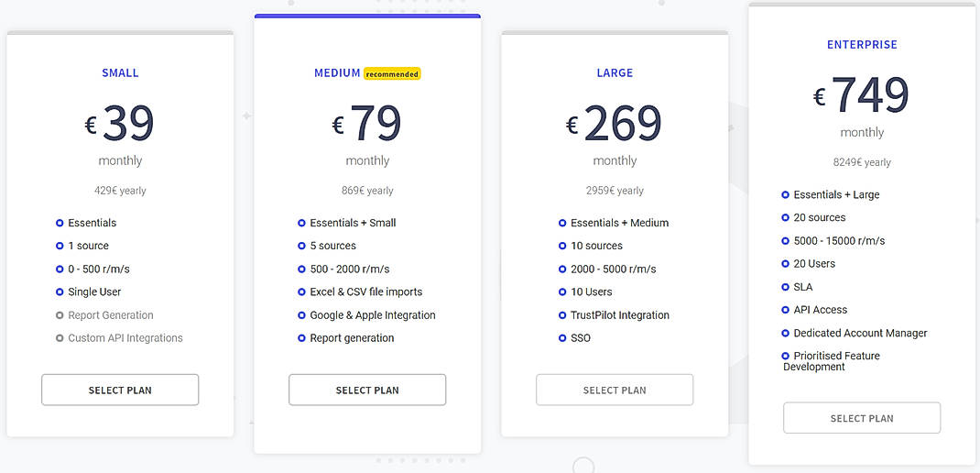This screenshot has width=980, height=473.
Task: Click the '20 Users' feature
Action: (814, 264)
